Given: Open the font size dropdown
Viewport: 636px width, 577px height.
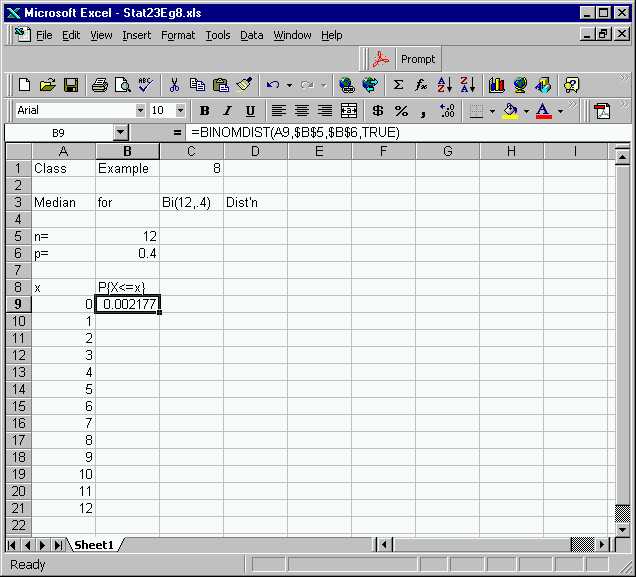Looking at the screenshot, I should coord(181,111).
